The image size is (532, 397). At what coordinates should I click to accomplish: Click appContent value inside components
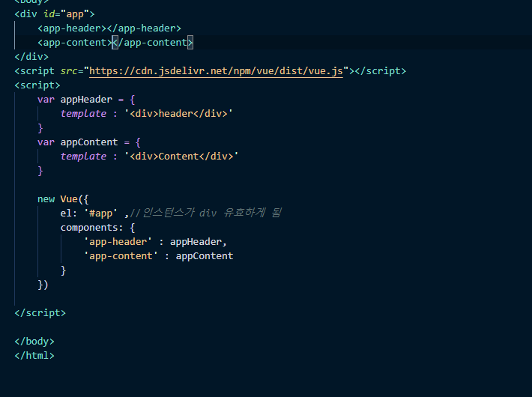pos(205,256)
